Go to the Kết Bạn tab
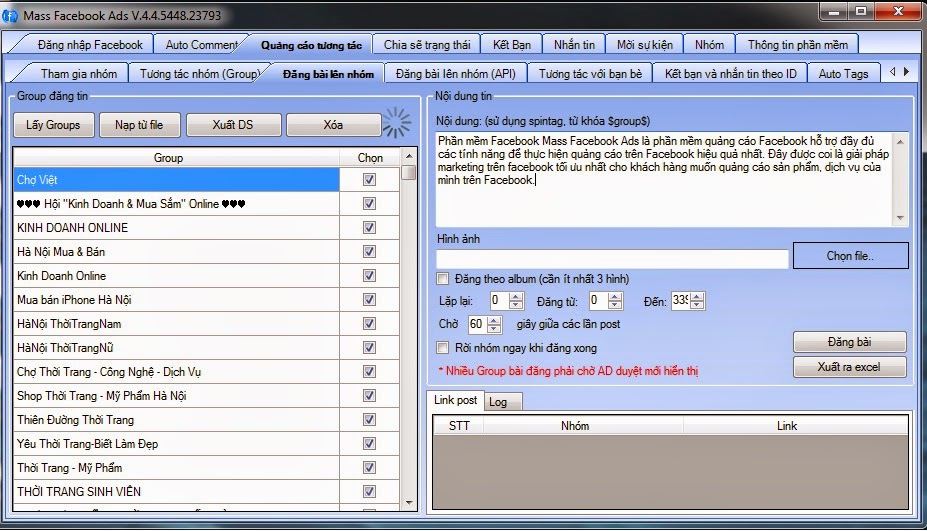The image size is (927, 531). coord(511,45)
